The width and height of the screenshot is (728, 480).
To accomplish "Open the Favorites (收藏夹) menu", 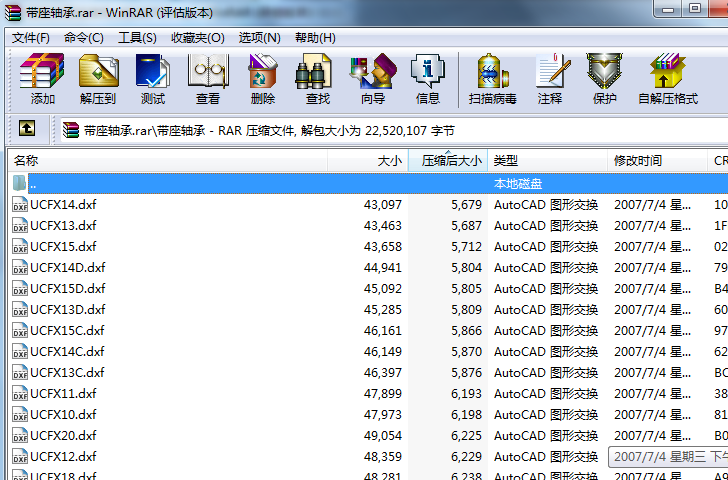I will tap(198, 38).
